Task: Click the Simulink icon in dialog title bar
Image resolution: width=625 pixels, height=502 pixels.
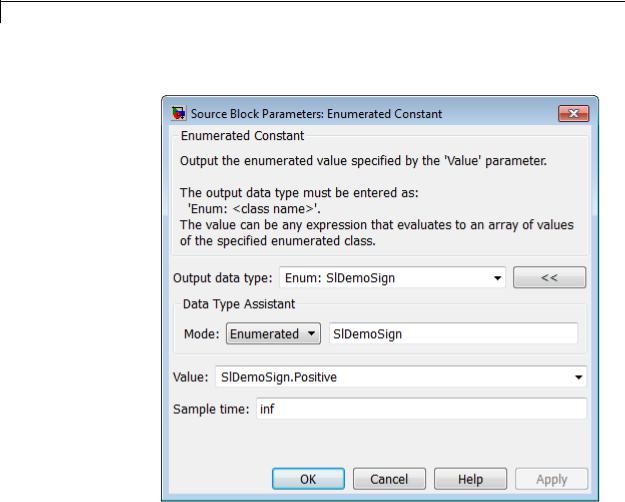Action: 179,114
